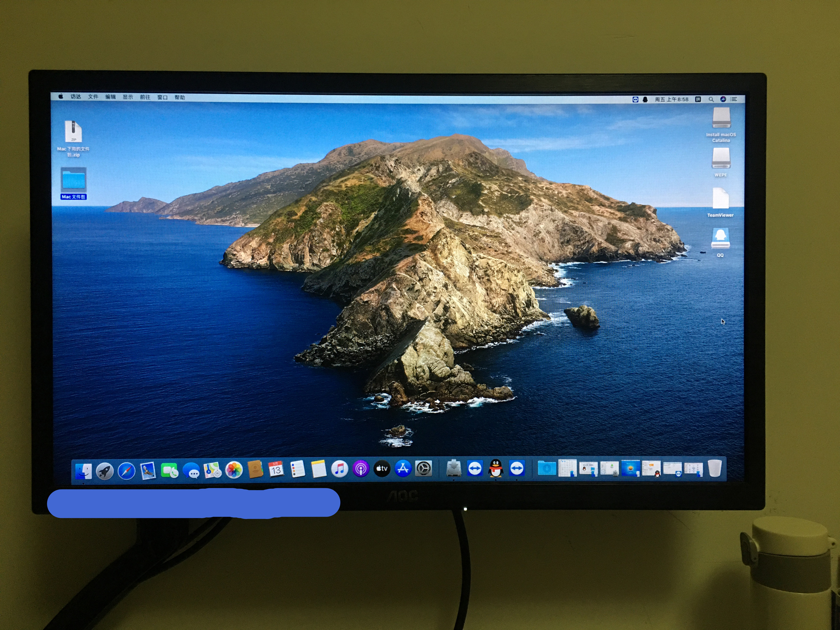The height and width of the screenshot is (630, 840).
Task: Open the 文件 menu in menu bar
Action: click(x=93, y=97)
